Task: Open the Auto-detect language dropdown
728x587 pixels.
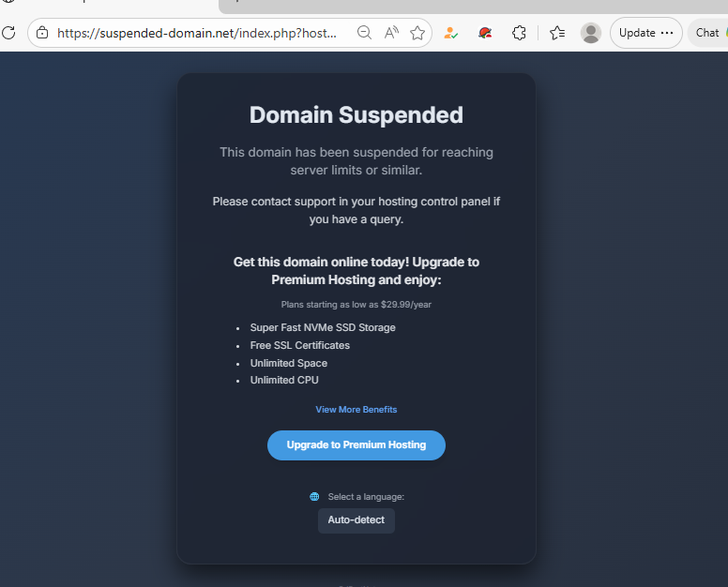Action: 356,520
